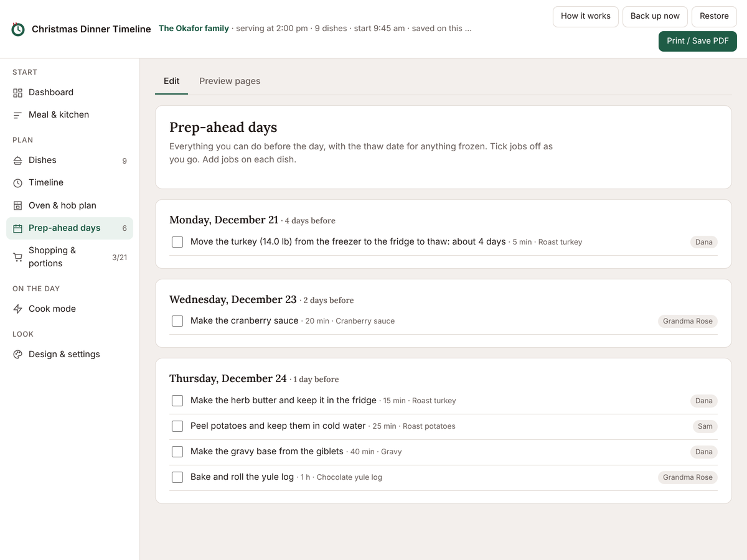The height and width of the screenshot is (560, 747).
Task: Click Print / Save PDF button
Action: (698, 41)
